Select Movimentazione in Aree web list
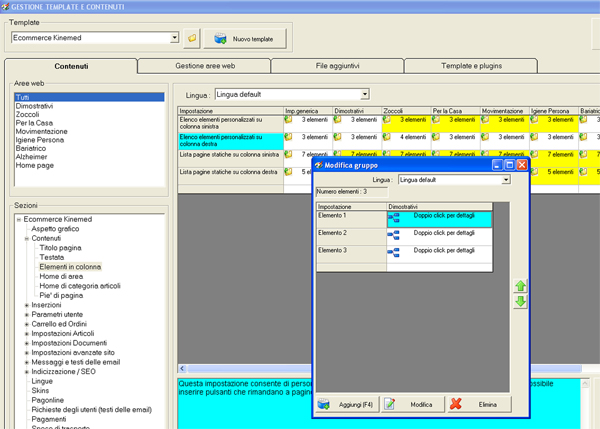 click(42, 131)
